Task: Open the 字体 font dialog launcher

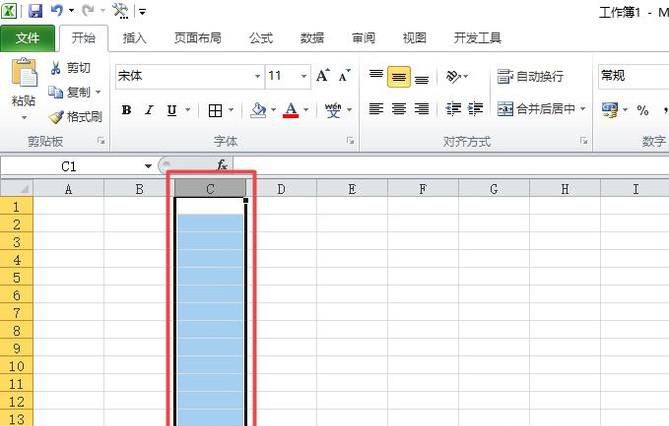Action: pos(350,140)
